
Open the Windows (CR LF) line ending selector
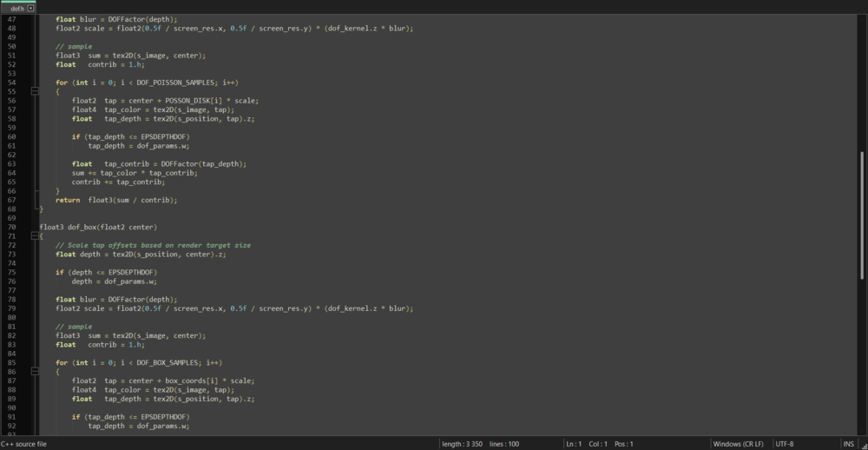tap(738, 444)
